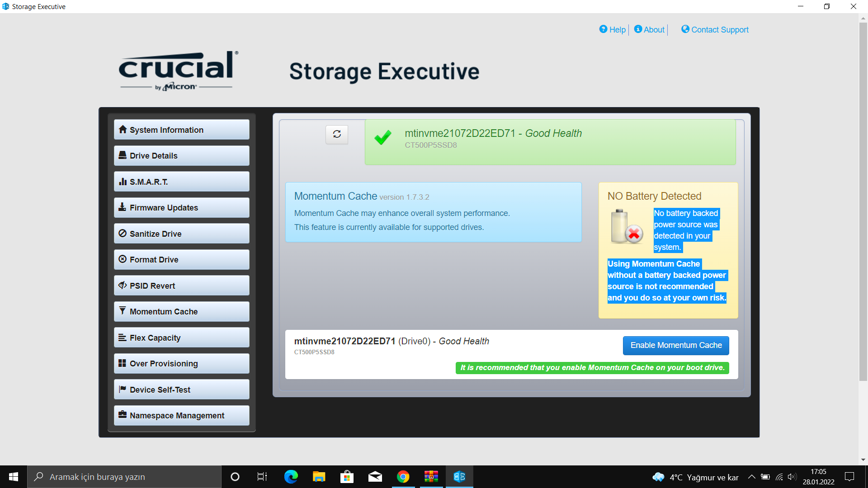
Task: Start Device Self-Test from the sidebar
Action: (x=181, y=389)
